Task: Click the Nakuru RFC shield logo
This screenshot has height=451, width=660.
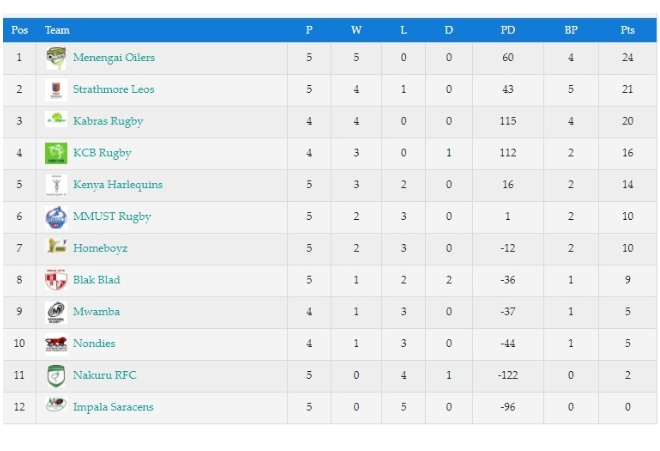Action: click(x=56, y=376)
